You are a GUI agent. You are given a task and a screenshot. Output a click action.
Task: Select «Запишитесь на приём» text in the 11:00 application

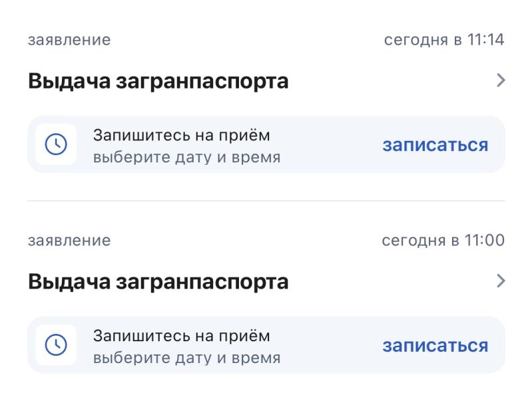click(x=181, y=335)
